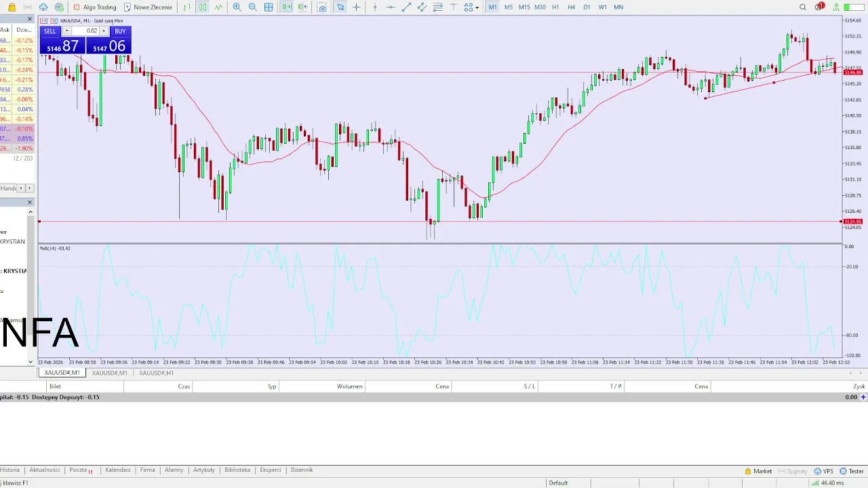
Task: Increase lot volume with up arrow
Action: tap(104, 31)
